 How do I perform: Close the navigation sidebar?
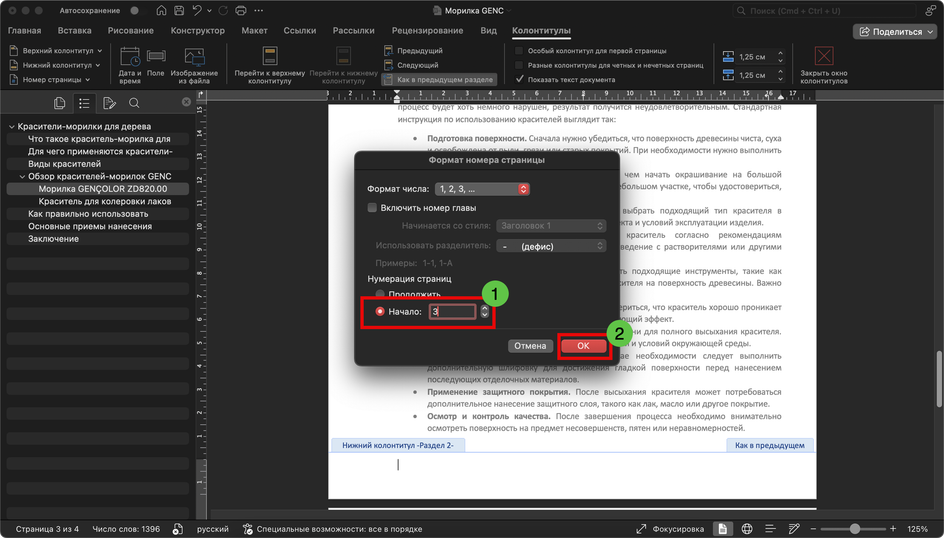(186, 102)
